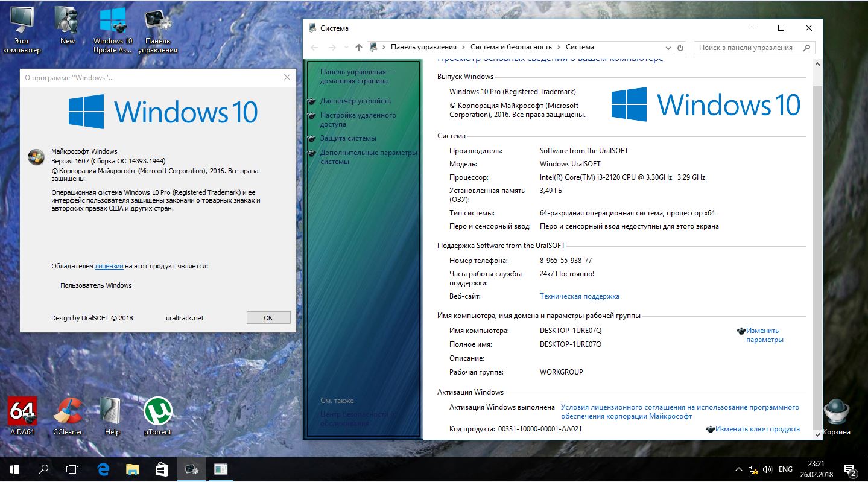
Task: Open the Microsoft Store taskbar icon
Action: 162,469
